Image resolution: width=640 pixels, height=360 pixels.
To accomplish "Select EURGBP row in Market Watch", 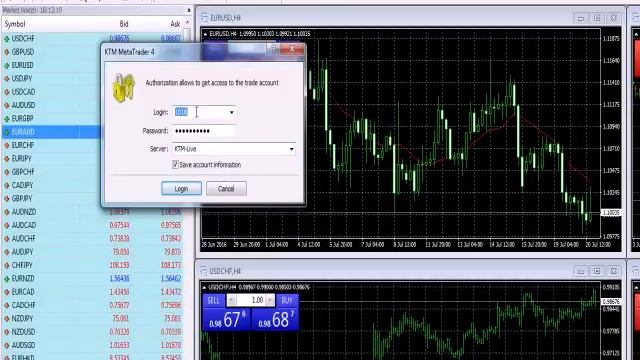I will click(92, 118).
